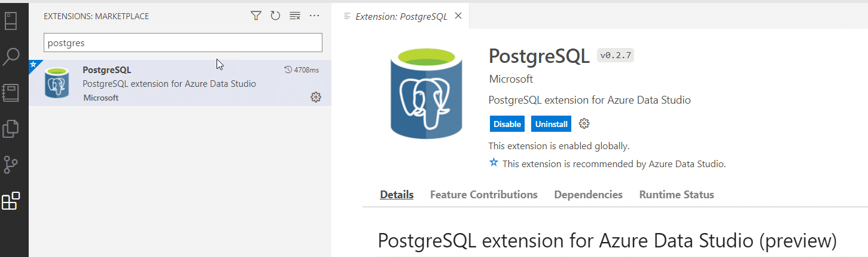Image resolution: width=868 pixels, height=257 pixels.
Task: Click 'PostgreSQL extension for Azure Data Studio (preview)' heading
Action: point(607,241)
